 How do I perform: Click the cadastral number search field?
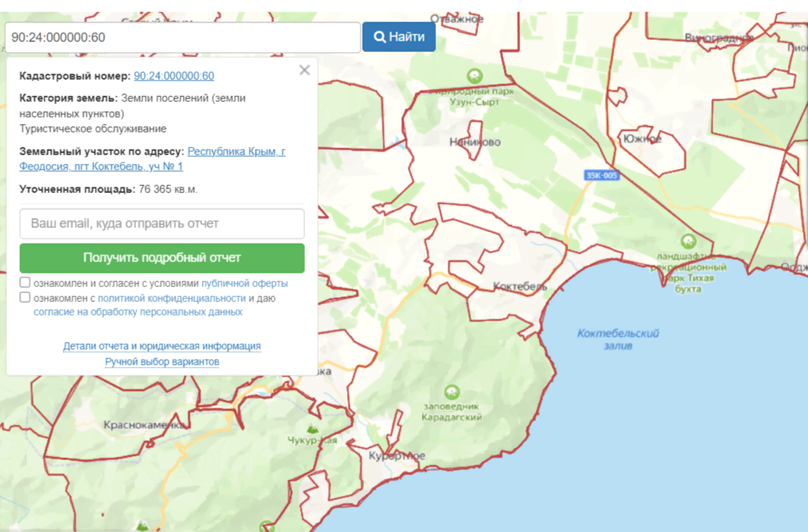click(x=182, y=37)
